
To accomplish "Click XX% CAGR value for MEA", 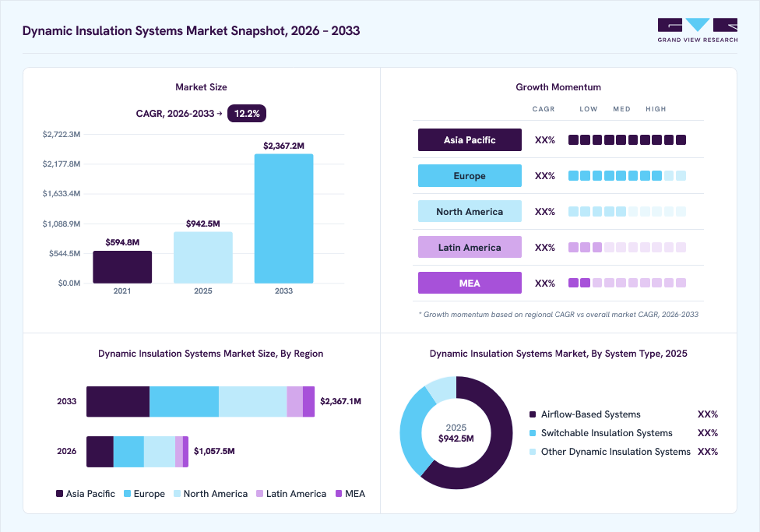I will [x=545, y=284].
